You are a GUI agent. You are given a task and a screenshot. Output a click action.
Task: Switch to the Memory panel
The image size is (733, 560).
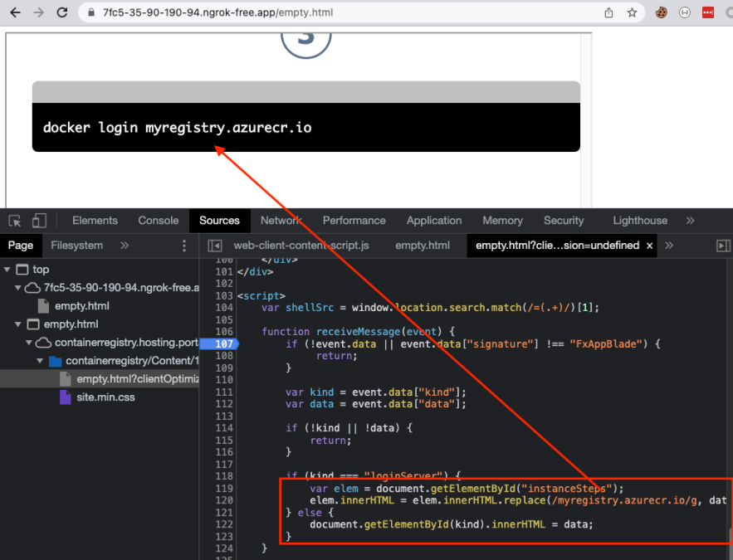(502, 221)
